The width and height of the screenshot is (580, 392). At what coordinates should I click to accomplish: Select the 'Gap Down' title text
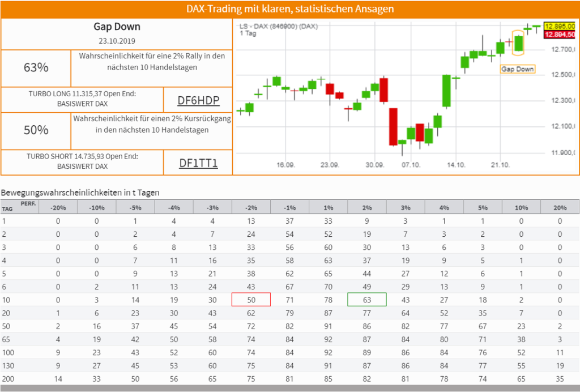(x=117, y=27)
